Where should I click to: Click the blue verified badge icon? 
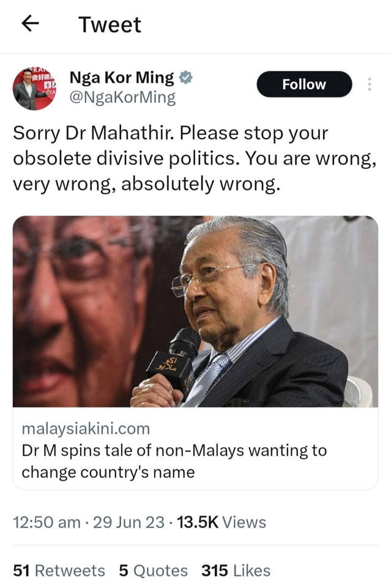tap(186, 78)
